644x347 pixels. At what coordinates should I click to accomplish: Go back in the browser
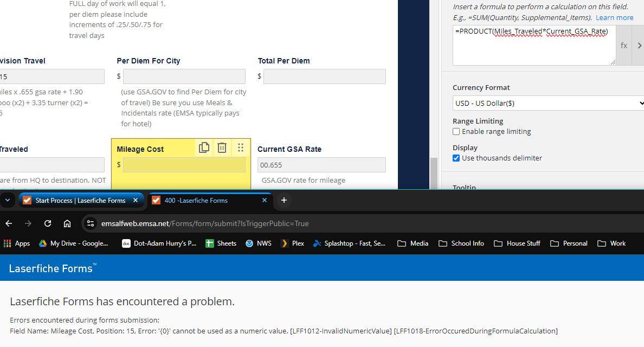pos(9,223)
